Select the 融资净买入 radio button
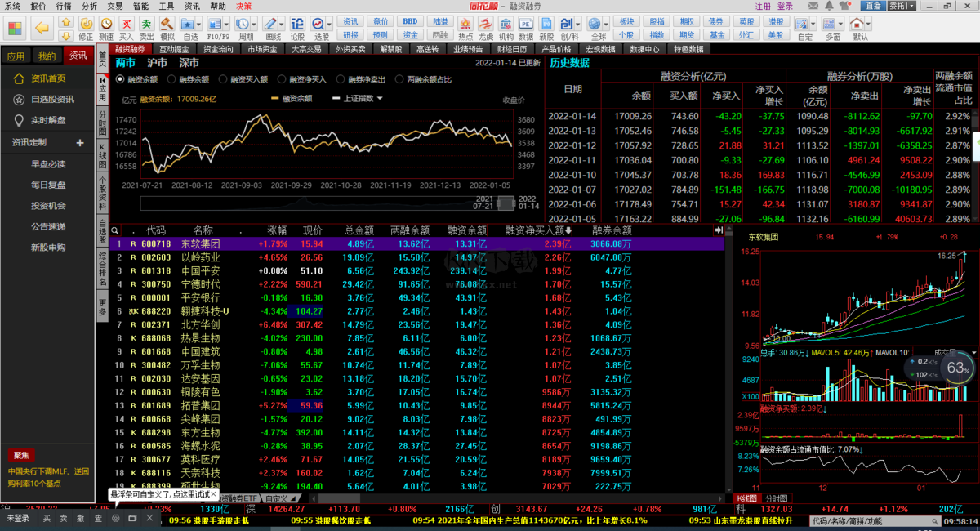Viewport: 980px width, 531px height. pyautogui.click(x=282, y=79)
